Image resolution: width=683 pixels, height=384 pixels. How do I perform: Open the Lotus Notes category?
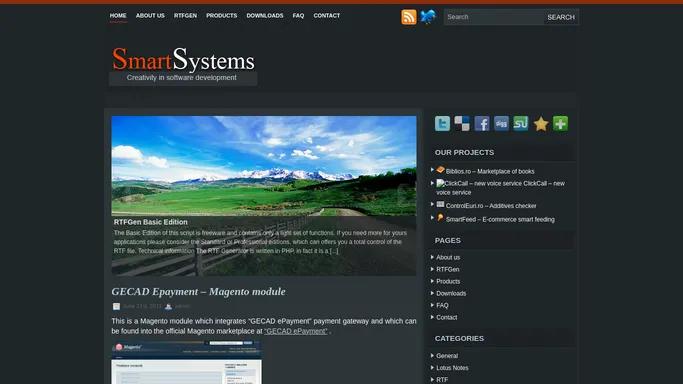tap(453, 368)
